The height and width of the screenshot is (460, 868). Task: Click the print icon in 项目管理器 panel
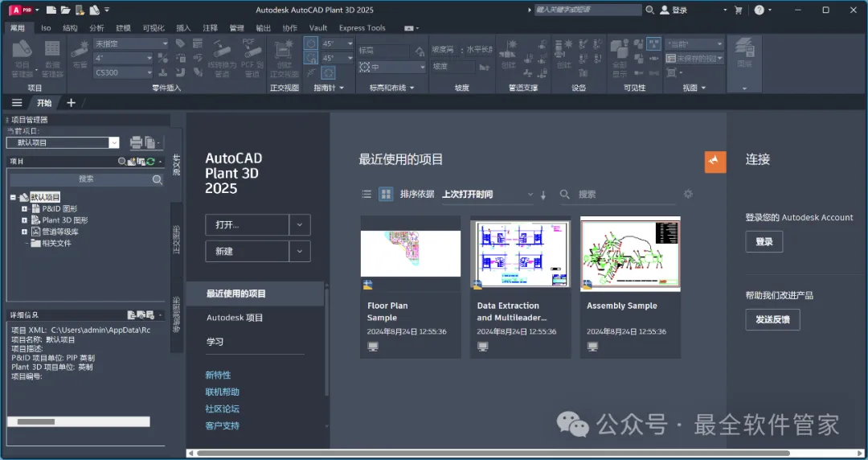pos(136,142)
